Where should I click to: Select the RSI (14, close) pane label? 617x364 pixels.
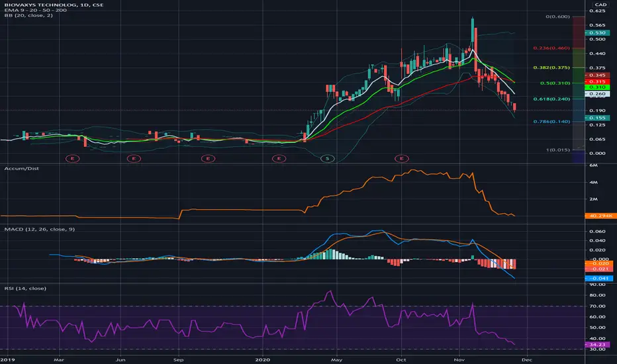point(25,289)
